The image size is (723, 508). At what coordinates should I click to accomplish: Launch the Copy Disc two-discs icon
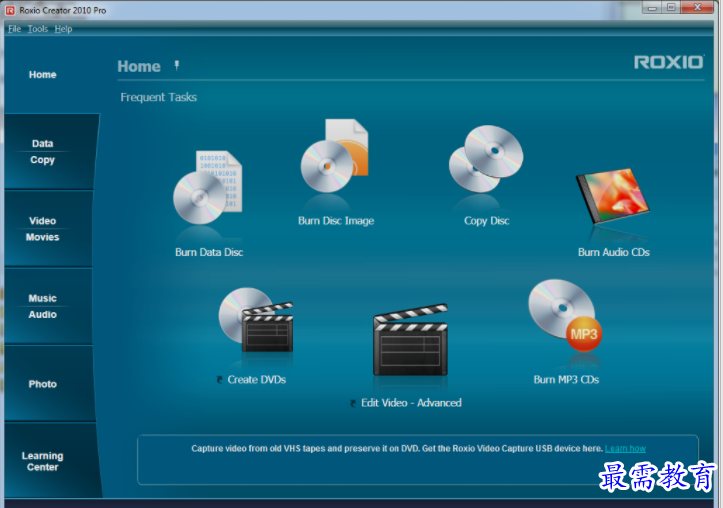pyautogui.click(x=486, y=159)
